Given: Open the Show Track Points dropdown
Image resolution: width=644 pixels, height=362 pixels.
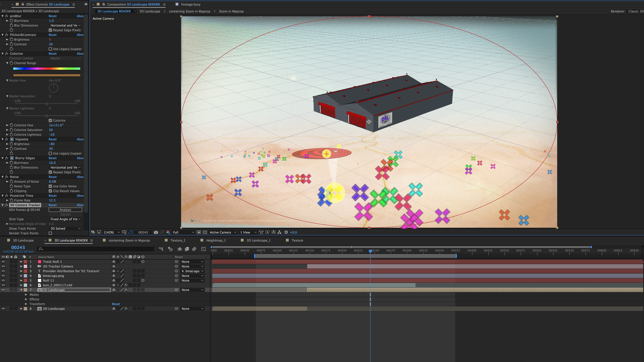Looking at the screenshot, I should coord(66,229).
